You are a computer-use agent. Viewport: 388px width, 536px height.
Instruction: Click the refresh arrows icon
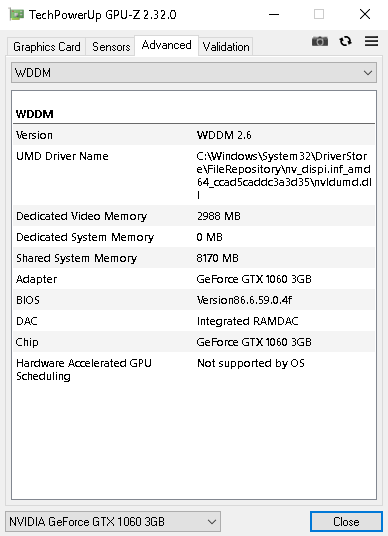tap(346, 41)
